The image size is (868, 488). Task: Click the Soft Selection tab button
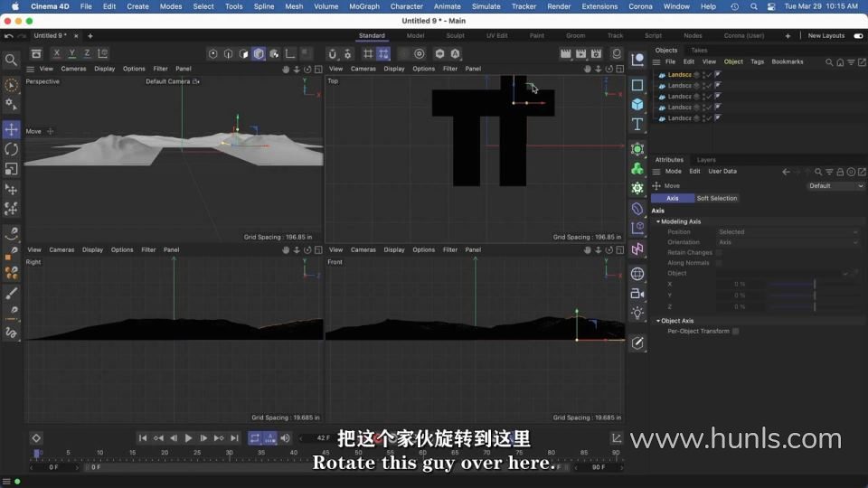(x=716, y=198)
